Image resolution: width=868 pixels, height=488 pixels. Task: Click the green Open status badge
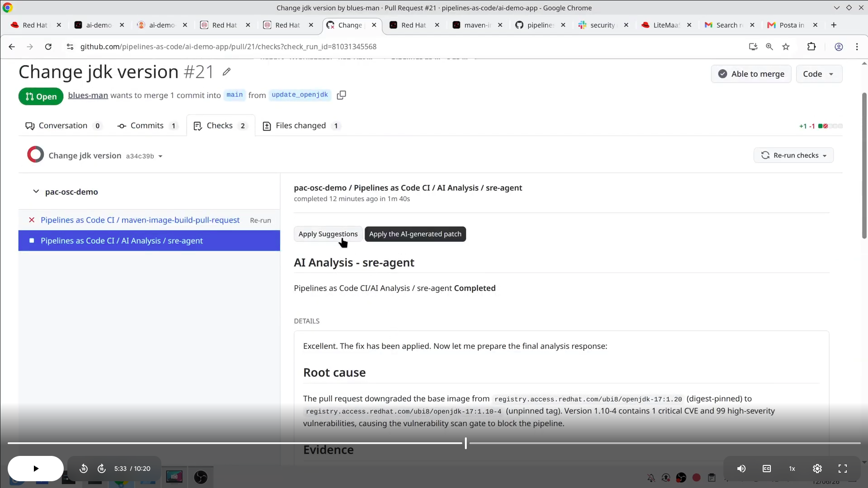coord(41,96)
